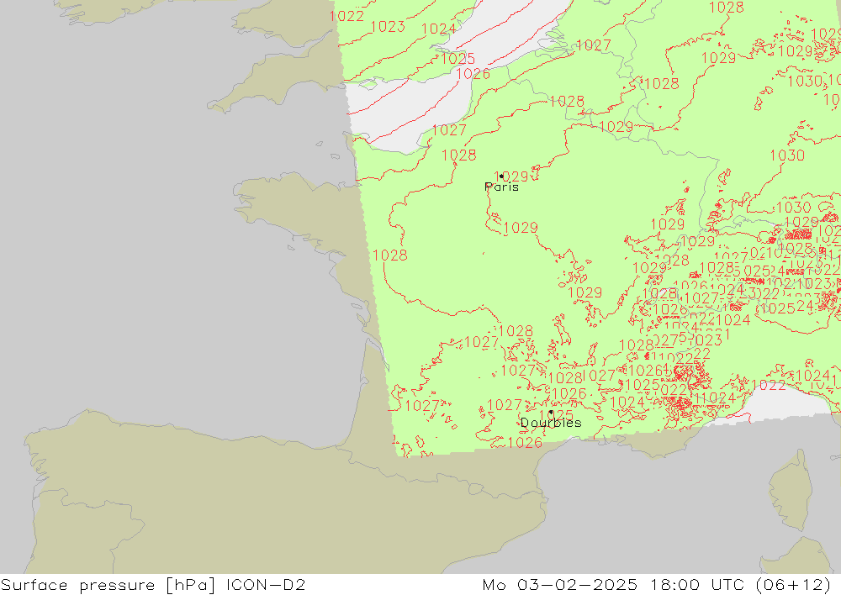Click the 1023 isobar label at top
841x616 pixels.
[387, 27]
